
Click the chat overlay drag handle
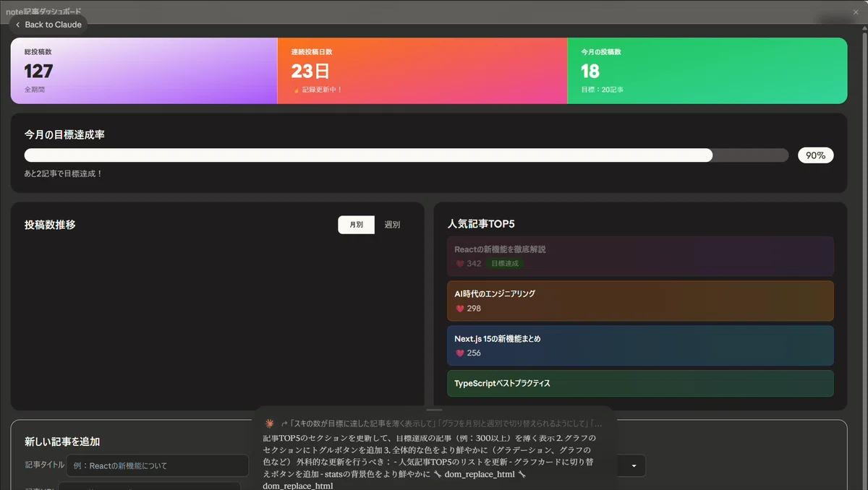434,410
